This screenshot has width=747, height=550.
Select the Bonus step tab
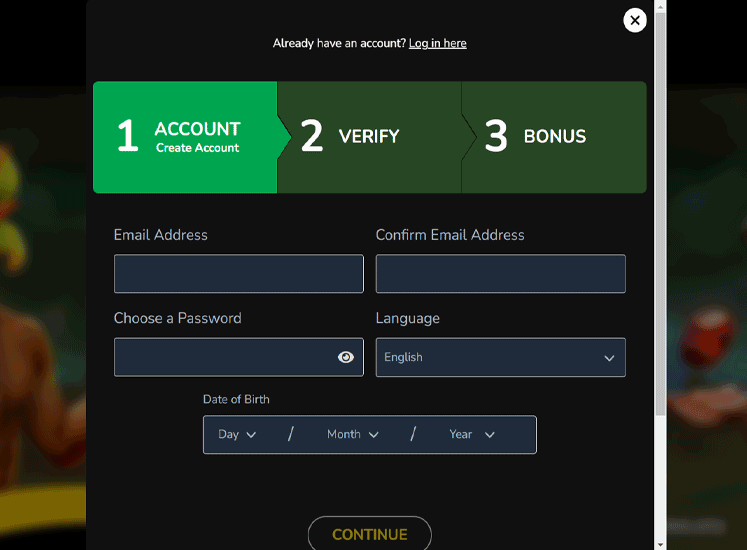point(554,137)
